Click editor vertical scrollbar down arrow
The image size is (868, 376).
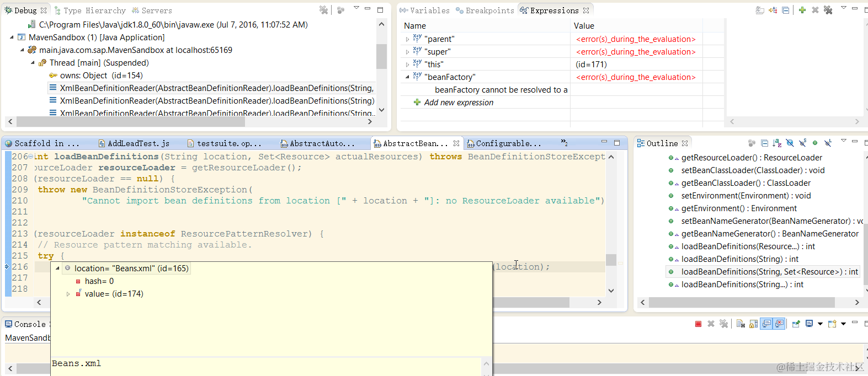click(611, 291)
